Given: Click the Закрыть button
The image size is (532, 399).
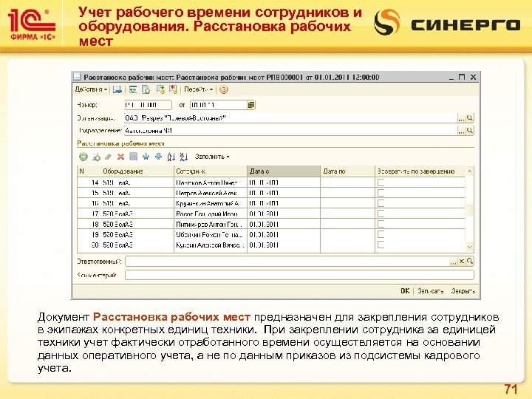Looking at the screenshot, I should 463,291.
